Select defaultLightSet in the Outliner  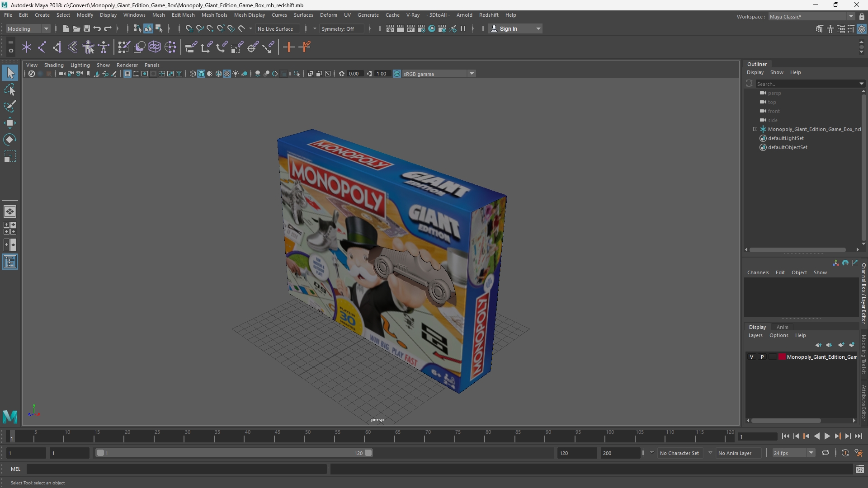[x=786, y=138]
